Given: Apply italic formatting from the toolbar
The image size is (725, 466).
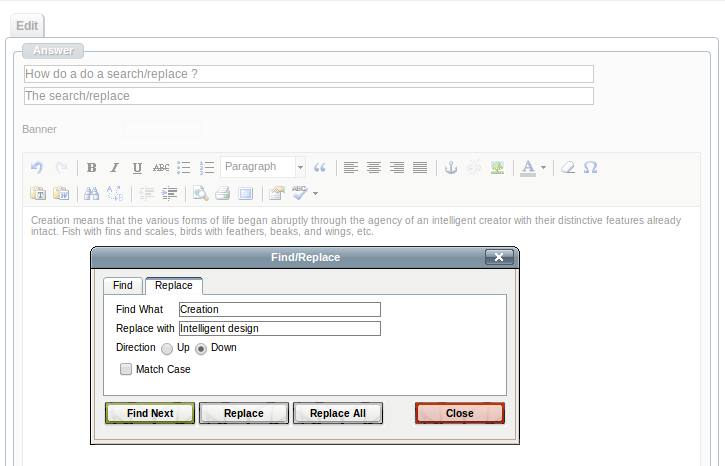Looking at the screenshot, I should (x=114, y=168).
